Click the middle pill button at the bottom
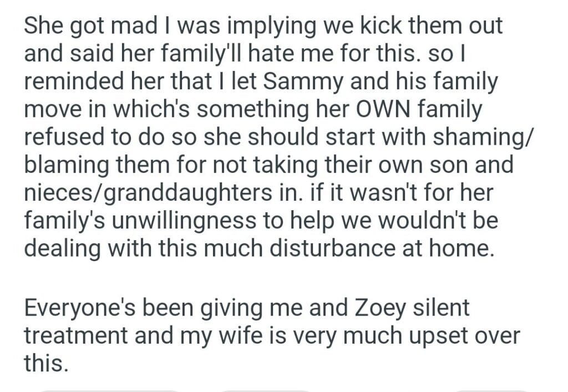Image resolution: width=568 pixels, height=392 pixels. tap(266, 389)
